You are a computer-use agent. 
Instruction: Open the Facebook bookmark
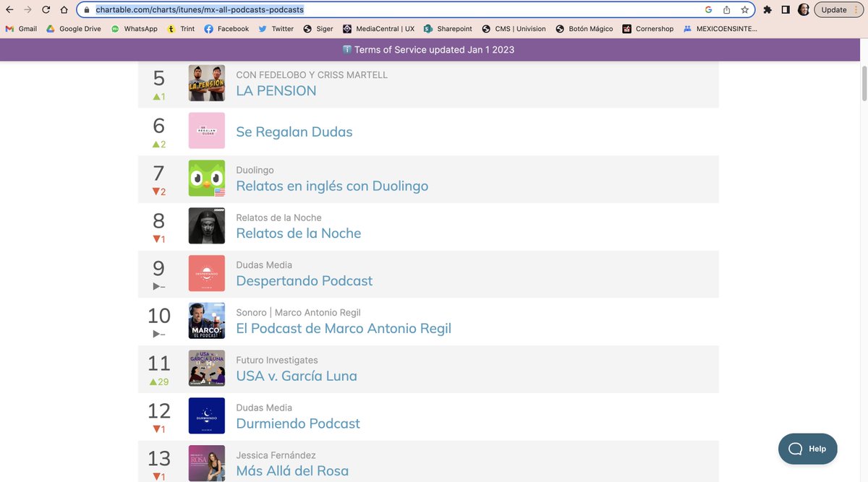pos(226,29)
